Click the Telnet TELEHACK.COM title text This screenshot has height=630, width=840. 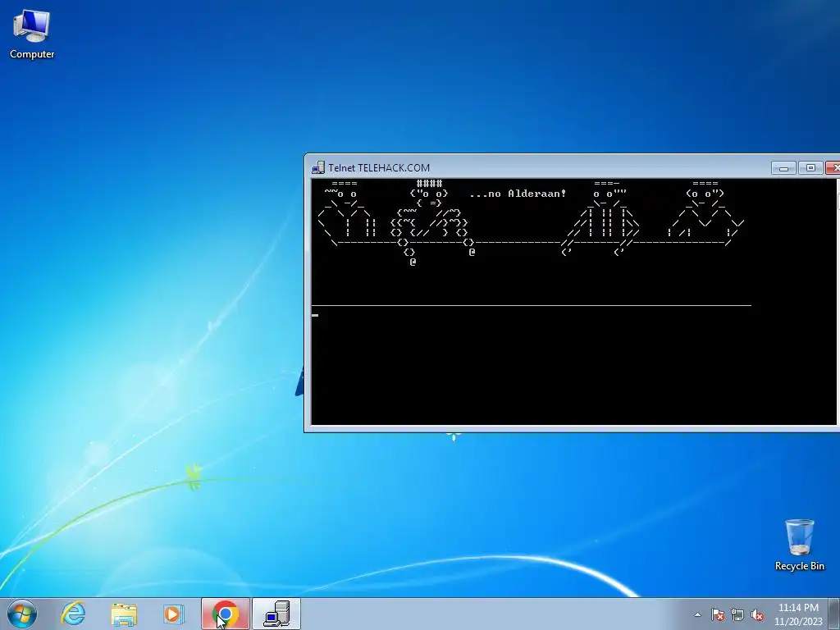tap(379, 167)
